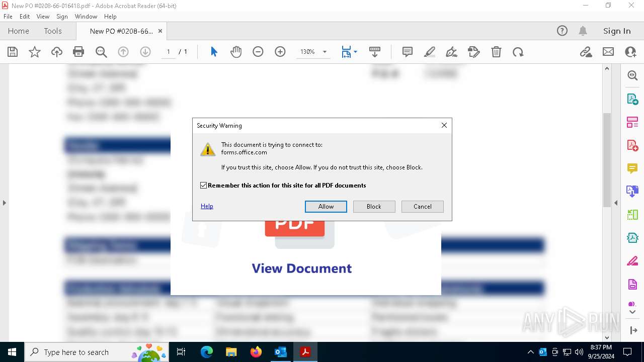Open the Sign menu
644x362 pixels.
tap(62, 17)
